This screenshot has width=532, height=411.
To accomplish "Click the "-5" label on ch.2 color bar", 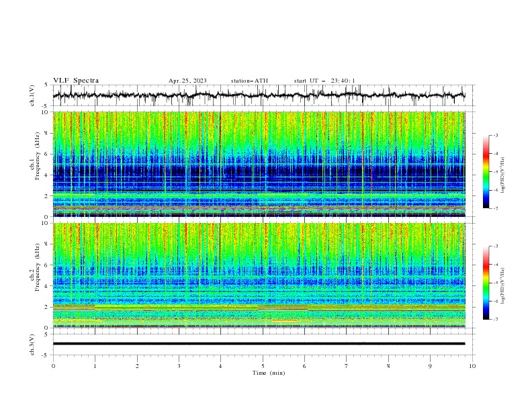I will (495, 283).
